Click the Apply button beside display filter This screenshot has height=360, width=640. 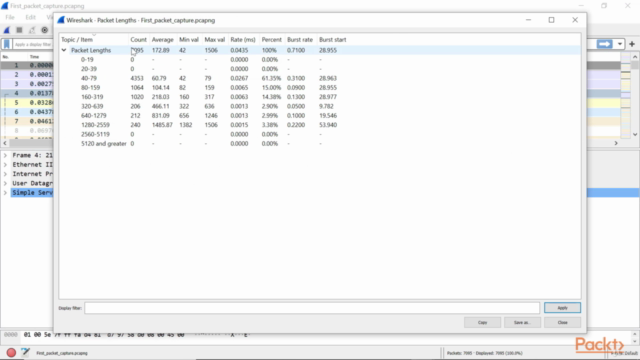(562, 308)
